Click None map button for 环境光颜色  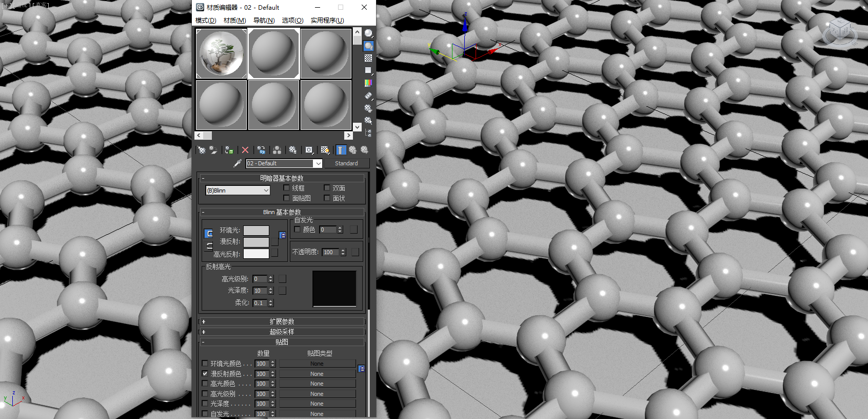(317, 364)
